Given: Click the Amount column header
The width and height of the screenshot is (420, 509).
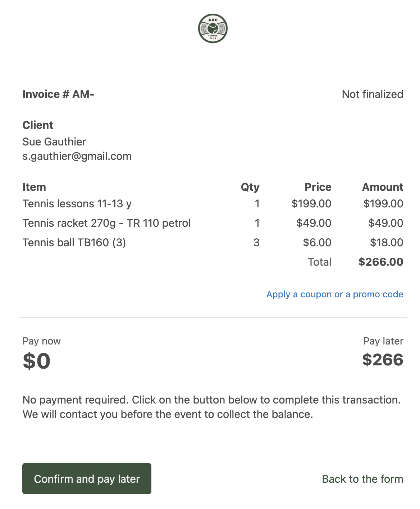Looking at the screenshot, I should point(383,187).
